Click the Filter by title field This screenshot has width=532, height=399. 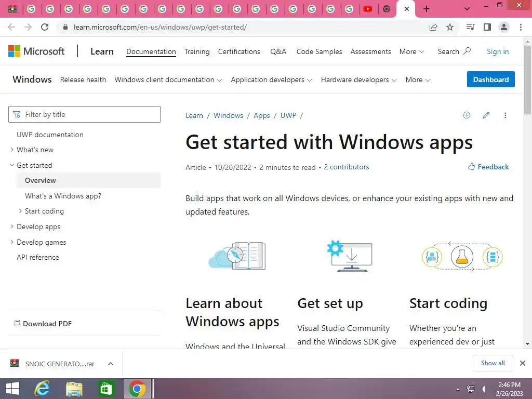click(x=85, y=114)
